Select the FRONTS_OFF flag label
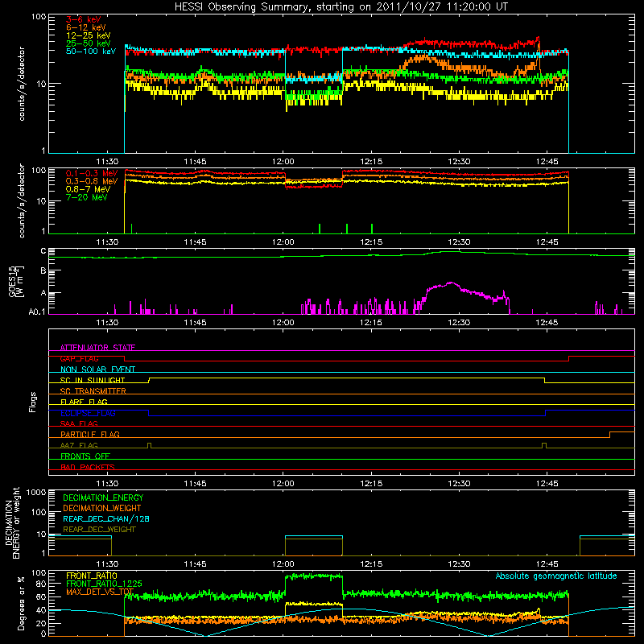 85,456
